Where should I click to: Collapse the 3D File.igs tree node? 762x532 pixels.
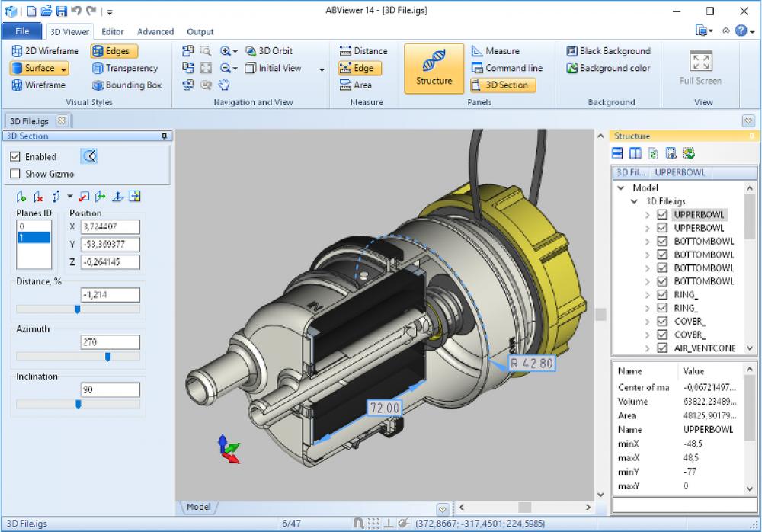[x=636, y=201]
